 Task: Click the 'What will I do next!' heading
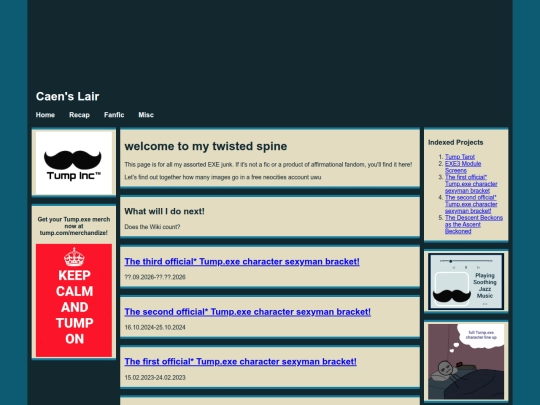click(x=164, y=211)
